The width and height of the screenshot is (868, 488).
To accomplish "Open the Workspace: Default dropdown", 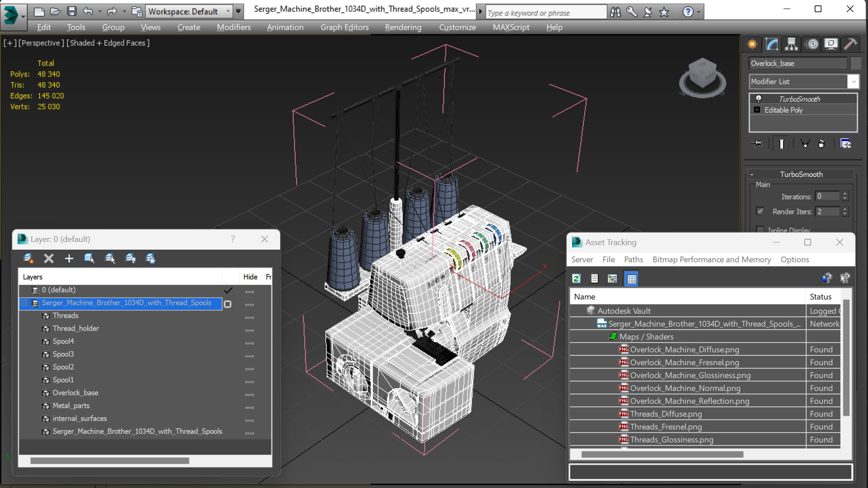I will [189, 11].
